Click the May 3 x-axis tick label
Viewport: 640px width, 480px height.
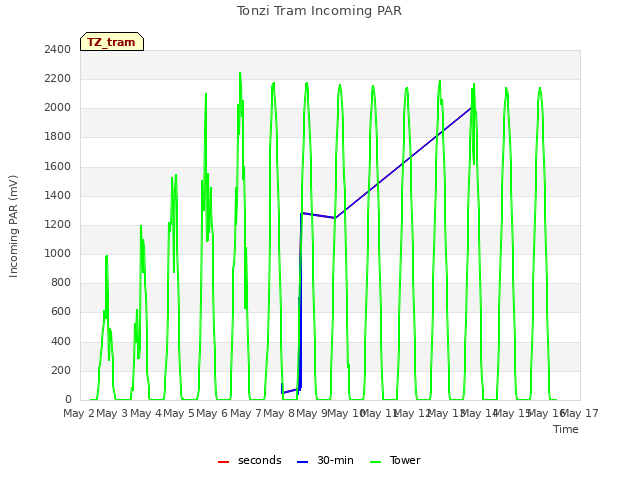[x=112, y=413]
